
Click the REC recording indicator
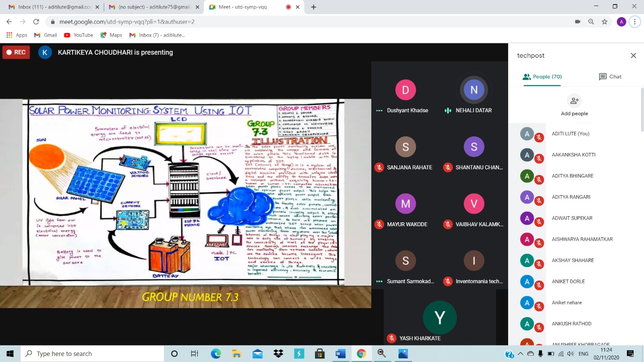click(16, 52)
